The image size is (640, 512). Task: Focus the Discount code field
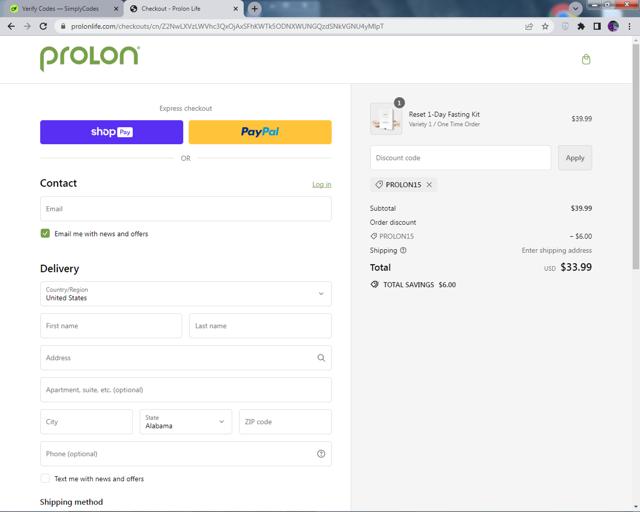click(x=461, y=158)
